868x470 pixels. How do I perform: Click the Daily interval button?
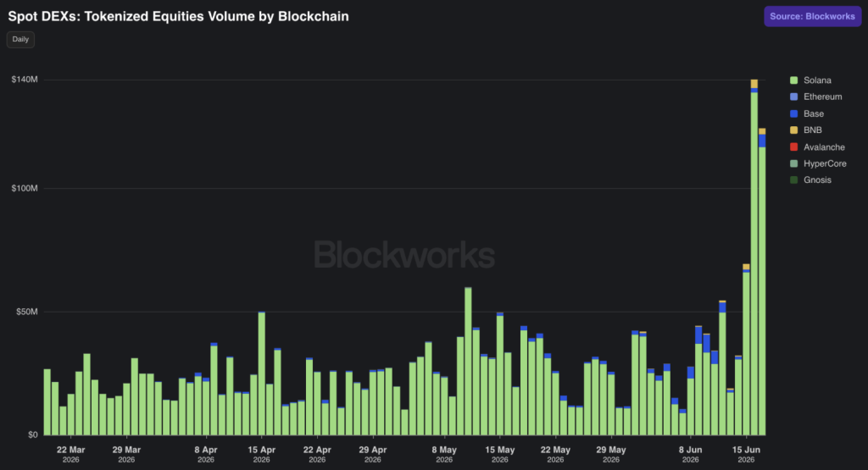(20, 39)
